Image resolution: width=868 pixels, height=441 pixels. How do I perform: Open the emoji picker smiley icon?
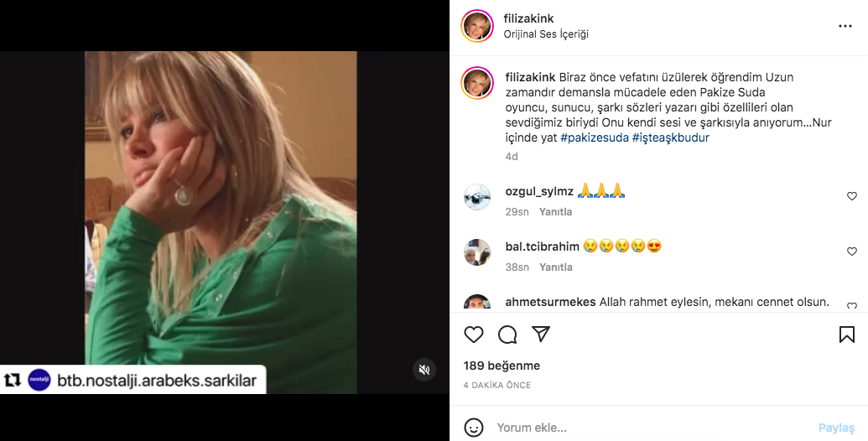point(474,428)
